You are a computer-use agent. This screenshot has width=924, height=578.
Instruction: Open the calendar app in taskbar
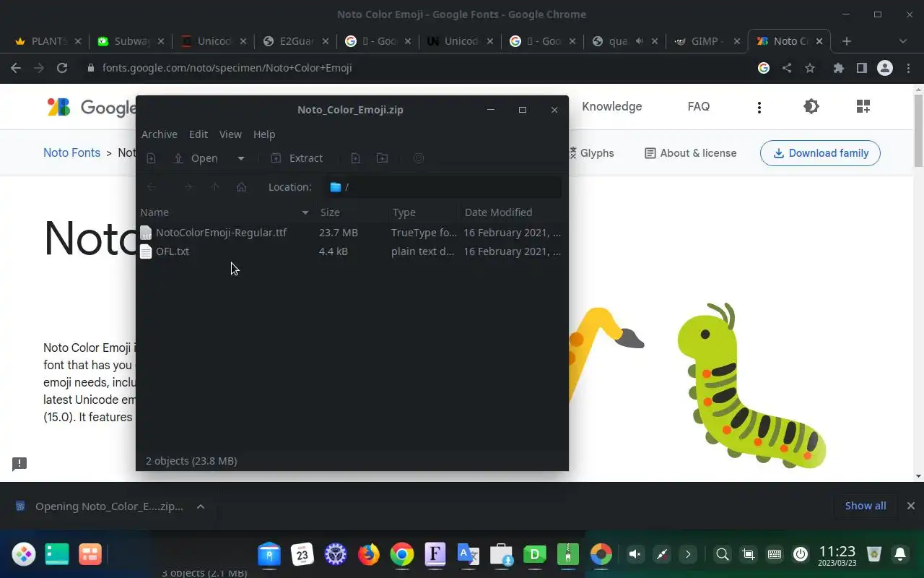coord(302,554)
